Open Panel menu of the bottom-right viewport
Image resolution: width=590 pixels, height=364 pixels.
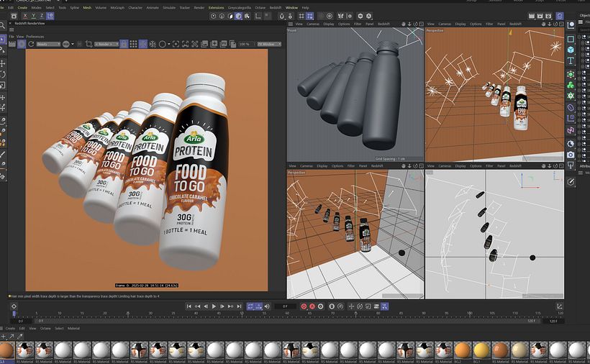[x=501, y=166]
